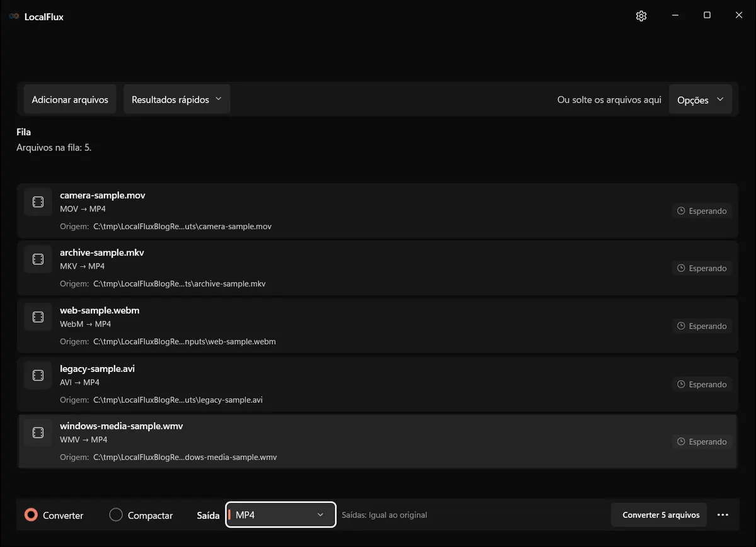Click the Esperando clock status of camera-sample.mov
The height and width of the screenshot is (547, 756).
(702, 211)
